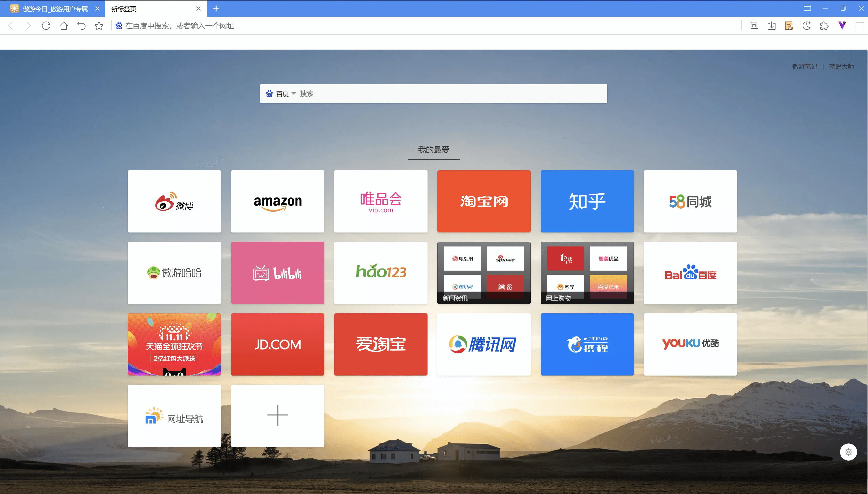The width and height of the screenshot is (868, 494).
Task: Open the 傲游笔记 link
Action: (805, 67)
